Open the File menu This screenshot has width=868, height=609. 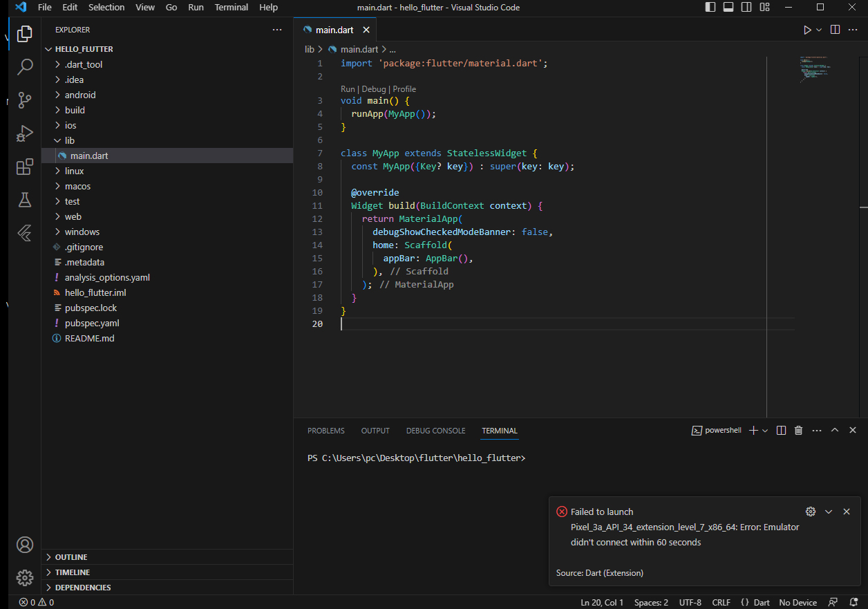point(45,8)
